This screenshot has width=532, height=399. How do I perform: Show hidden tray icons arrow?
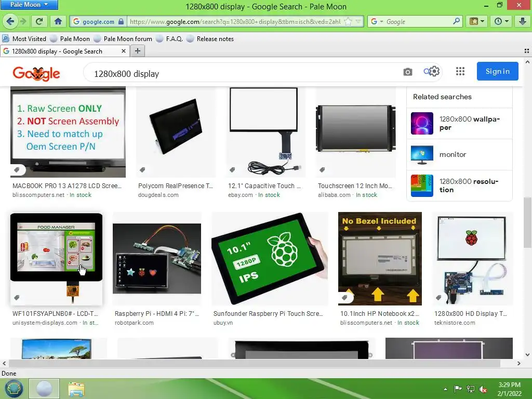pyautogui.click(x=445, y=389)
